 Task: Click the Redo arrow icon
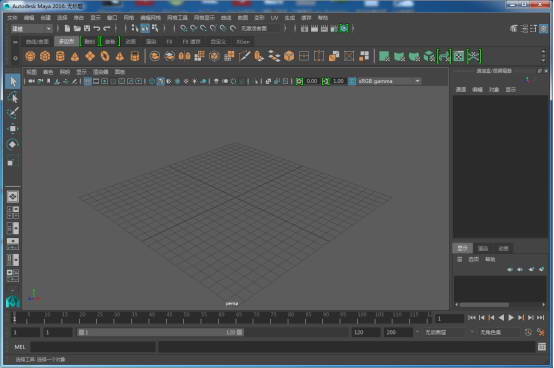[107, 29]
